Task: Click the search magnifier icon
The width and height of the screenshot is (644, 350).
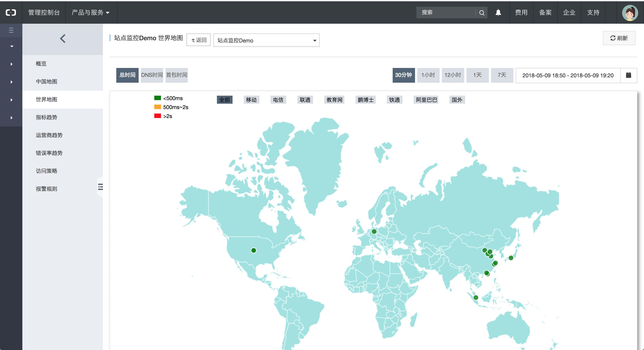Action: pyautogui.click(x=481, y=13)
